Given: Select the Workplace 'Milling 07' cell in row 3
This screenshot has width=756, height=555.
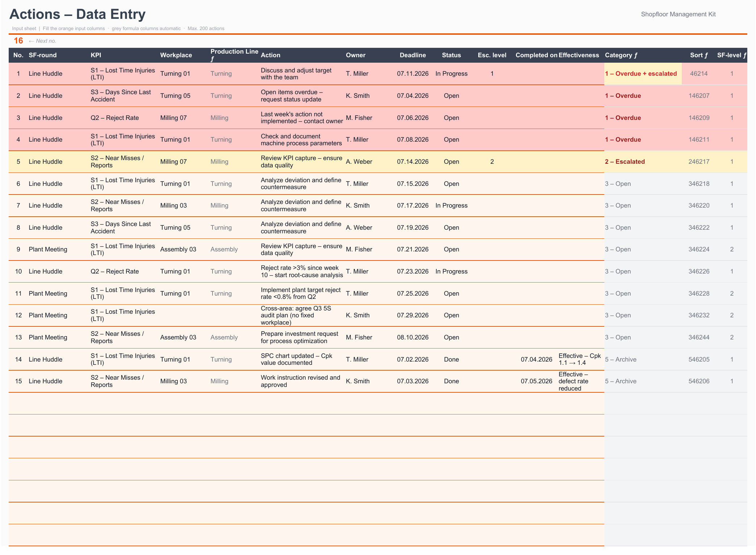Looking at the screenshot, I should click(x=184, y=118).
